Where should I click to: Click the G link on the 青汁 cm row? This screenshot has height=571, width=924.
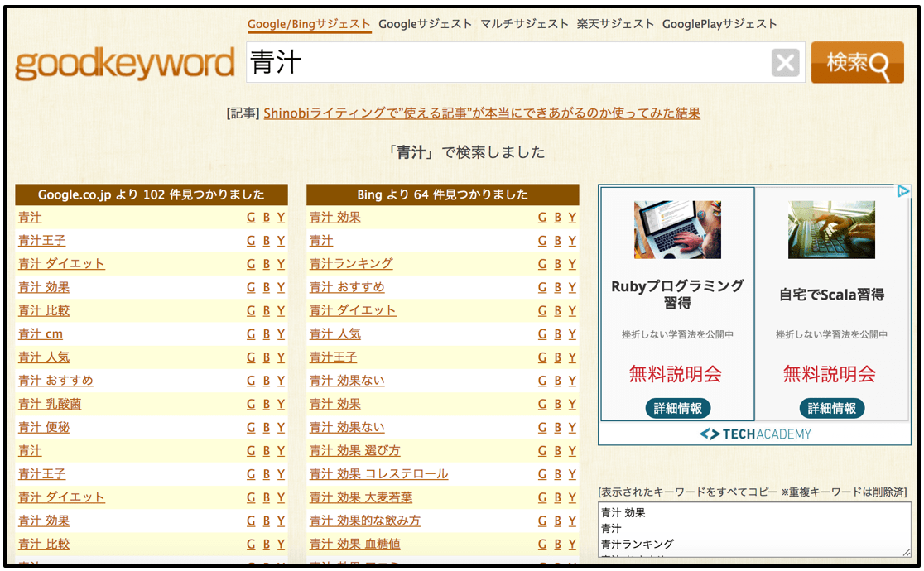pos(251,334)
